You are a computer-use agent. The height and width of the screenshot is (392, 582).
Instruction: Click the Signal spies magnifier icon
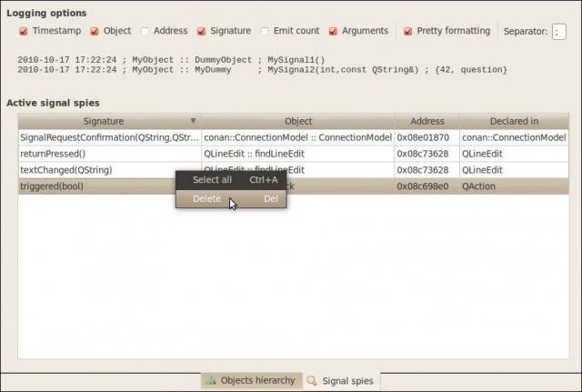pos(313,380)
